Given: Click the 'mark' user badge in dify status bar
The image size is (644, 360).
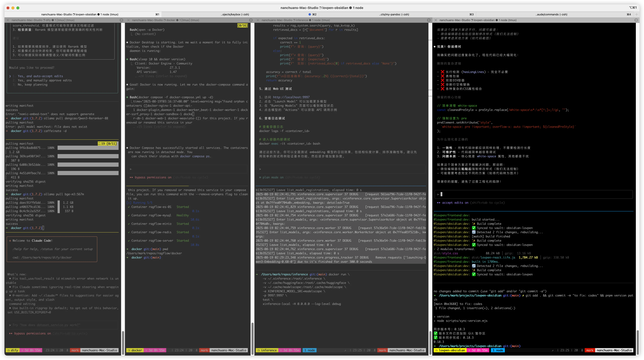Looking at the screenshot, I should pos(75,350).
